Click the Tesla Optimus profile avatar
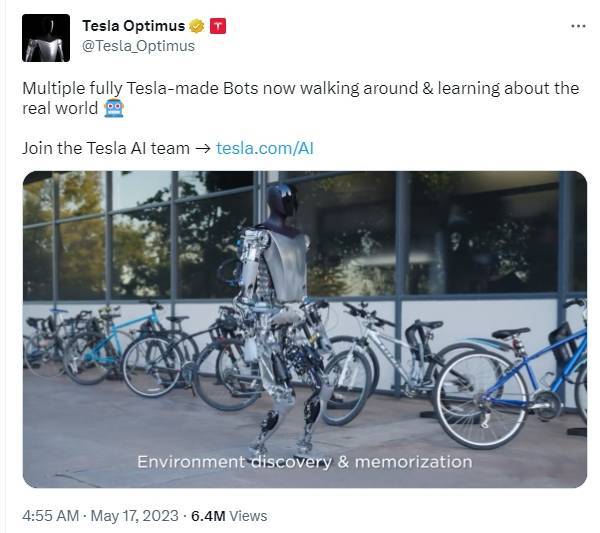 (x=46, y=37)
